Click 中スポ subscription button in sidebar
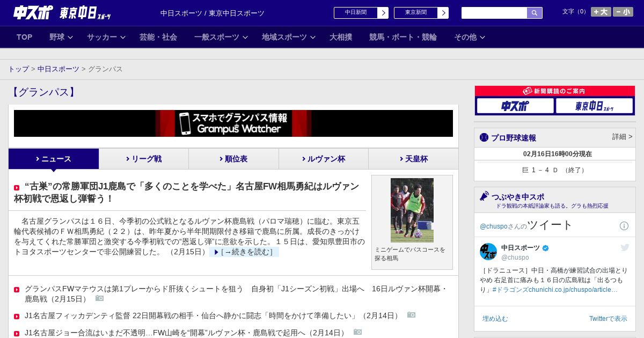Image resolution: width=644 pixels, height=338 pixels. (515, 106)
